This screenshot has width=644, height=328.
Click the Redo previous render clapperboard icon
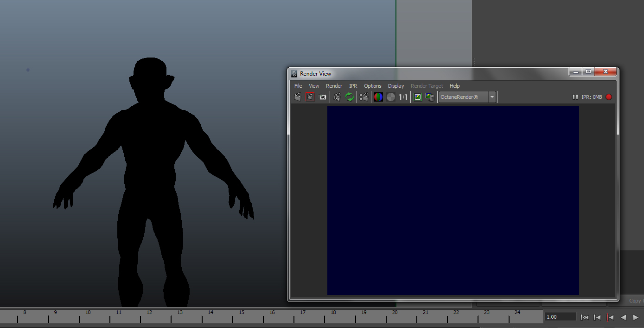[x=298, y=97]
